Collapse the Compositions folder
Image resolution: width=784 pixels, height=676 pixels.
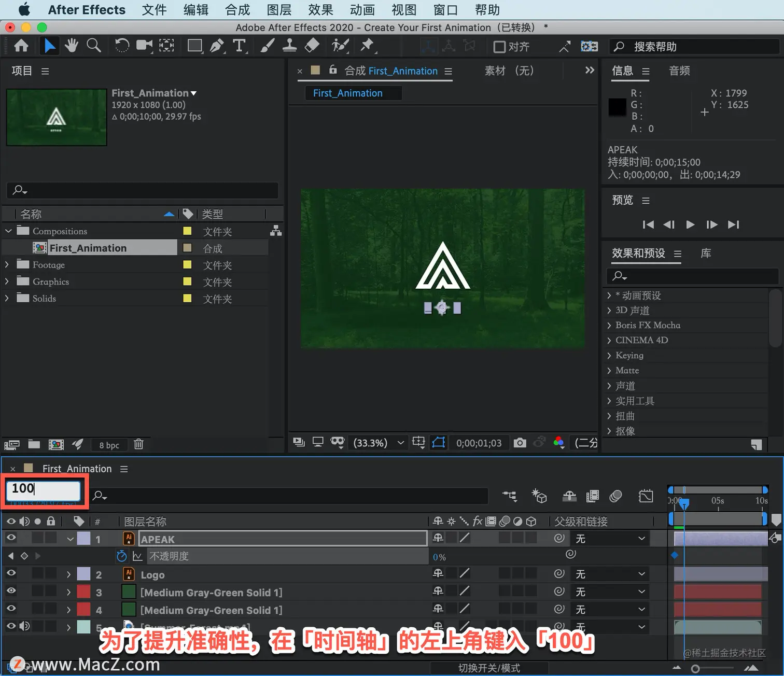click(x=8, y=231)
